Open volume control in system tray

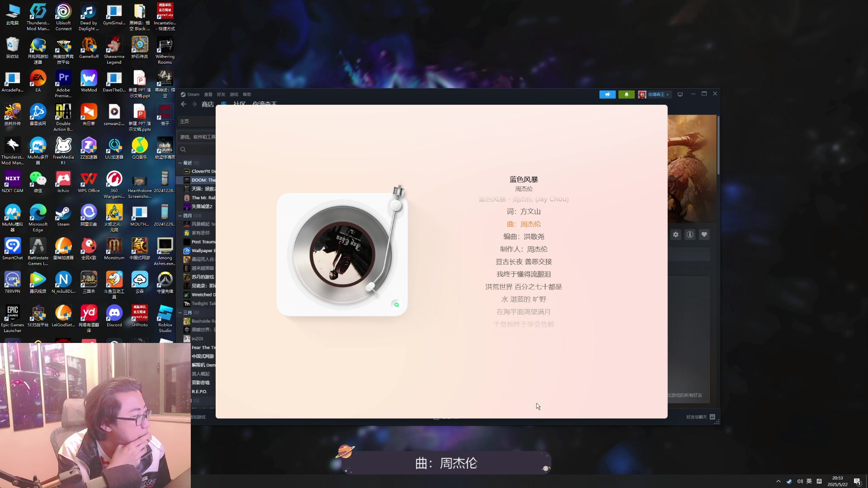click(x=800, y=481)
